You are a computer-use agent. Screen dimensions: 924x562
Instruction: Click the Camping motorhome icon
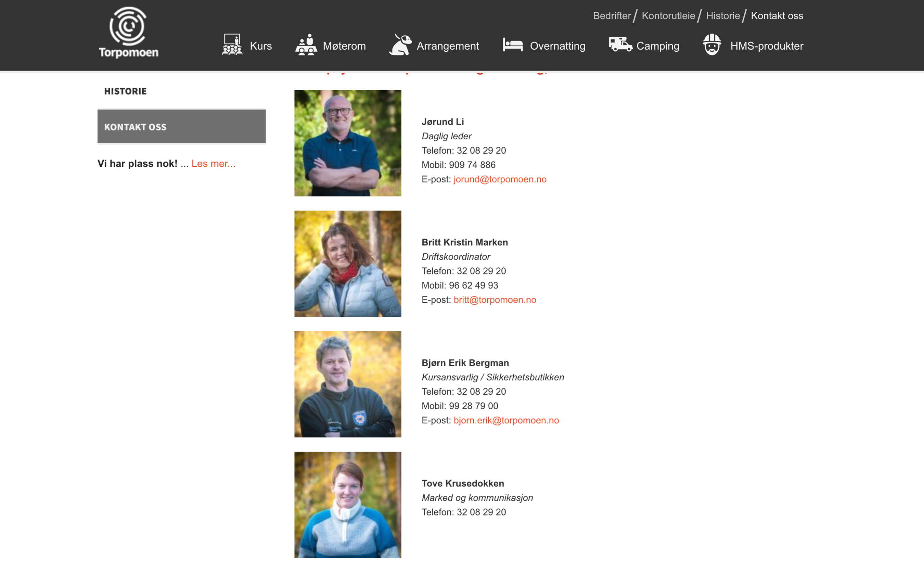[620, 44]
